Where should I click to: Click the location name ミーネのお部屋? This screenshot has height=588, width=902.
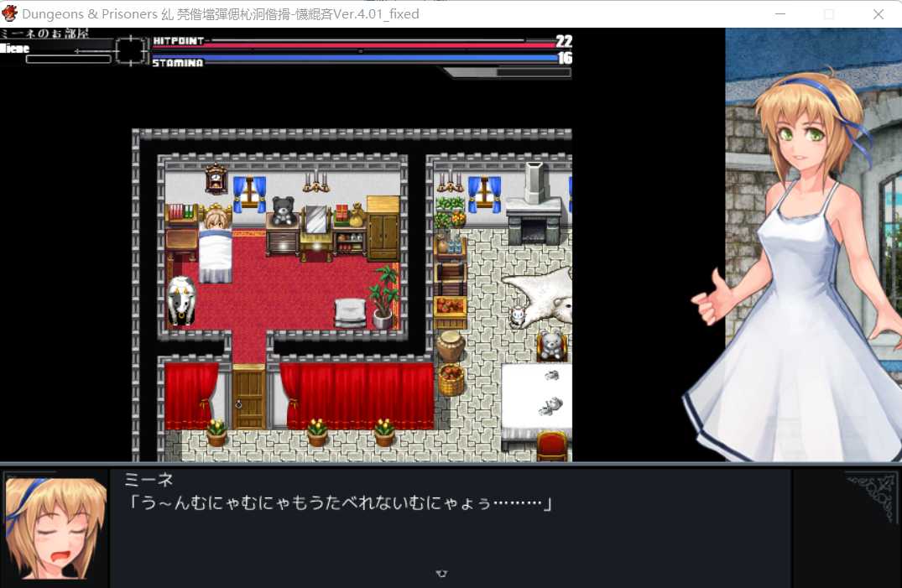click(44, 34)
